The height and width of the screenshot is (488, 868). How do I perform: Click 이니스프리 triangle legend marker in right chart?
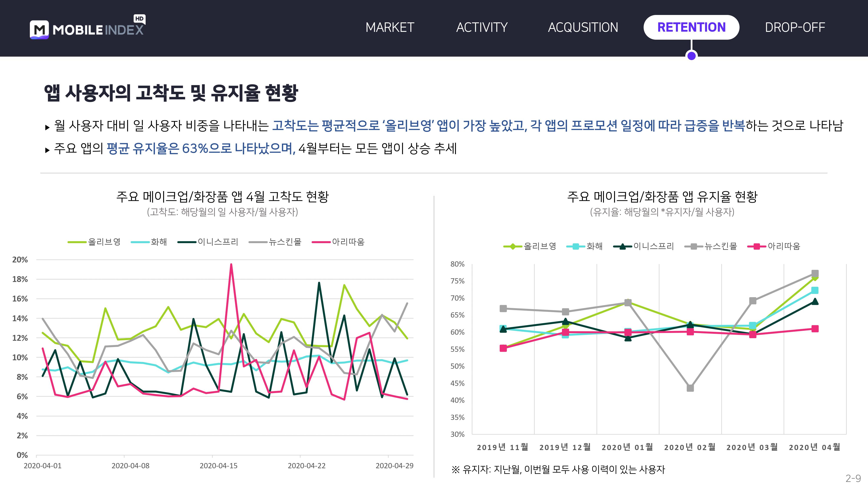coord(623,247)
